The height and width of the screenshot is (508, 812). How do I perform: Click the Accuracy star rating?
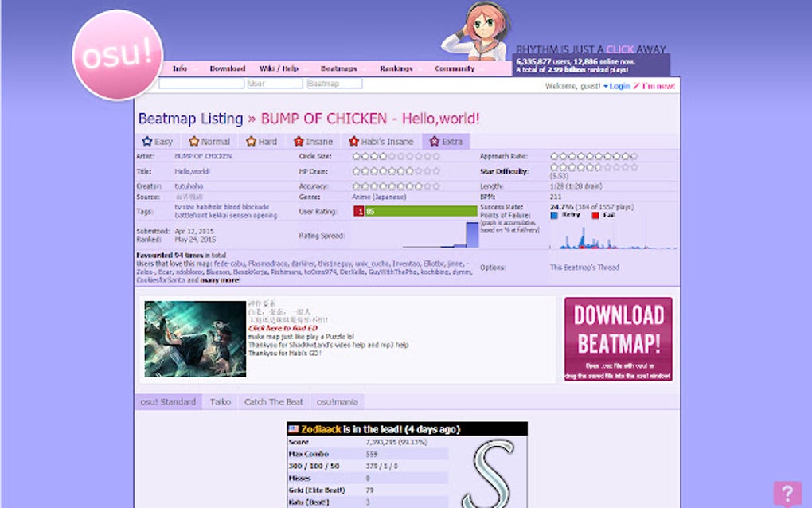click(x=396, y=186)
